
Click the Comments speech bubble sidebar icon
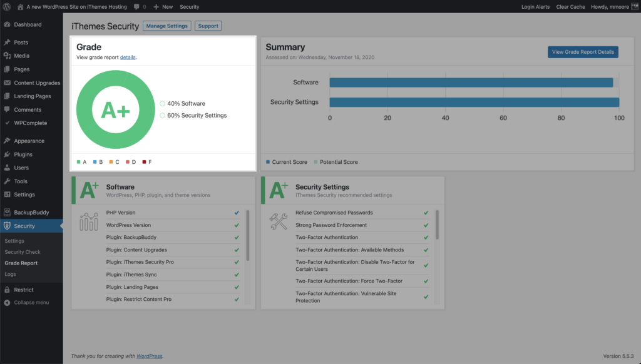click(x=7, y=109)
